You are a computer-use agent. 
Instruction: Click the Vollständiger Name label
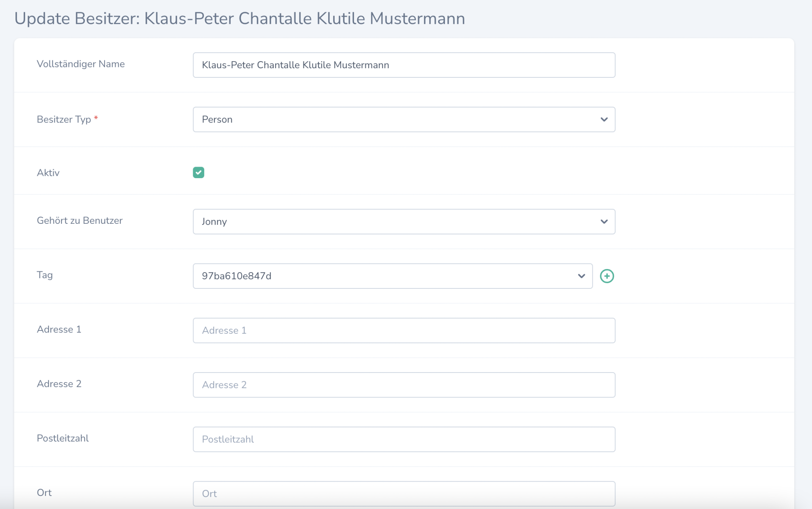coord(80,64)
